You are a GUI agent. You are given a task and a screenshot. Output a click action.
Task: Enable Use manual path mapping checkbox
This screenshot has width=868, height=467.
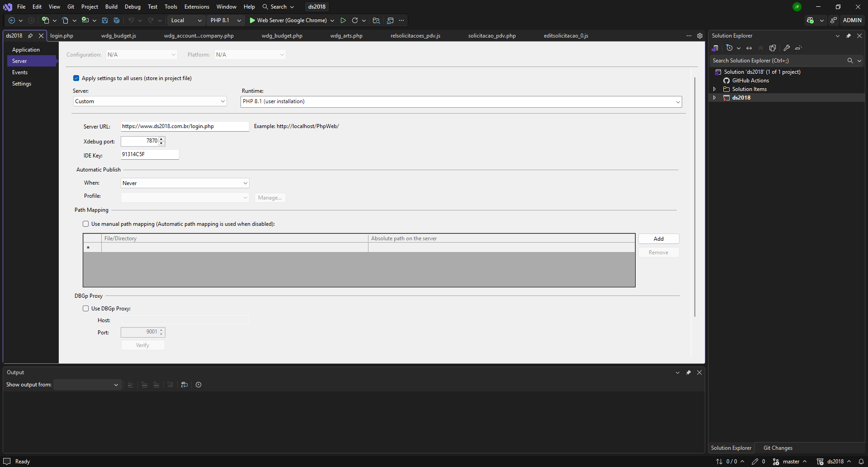[x=86, y=224]
